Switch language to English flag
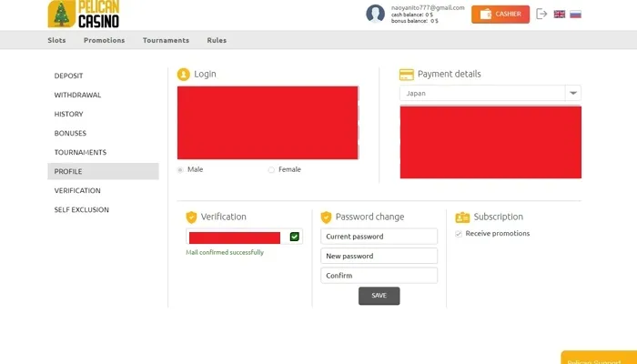The width and height of the screenshot is (637, 364). 559,14
